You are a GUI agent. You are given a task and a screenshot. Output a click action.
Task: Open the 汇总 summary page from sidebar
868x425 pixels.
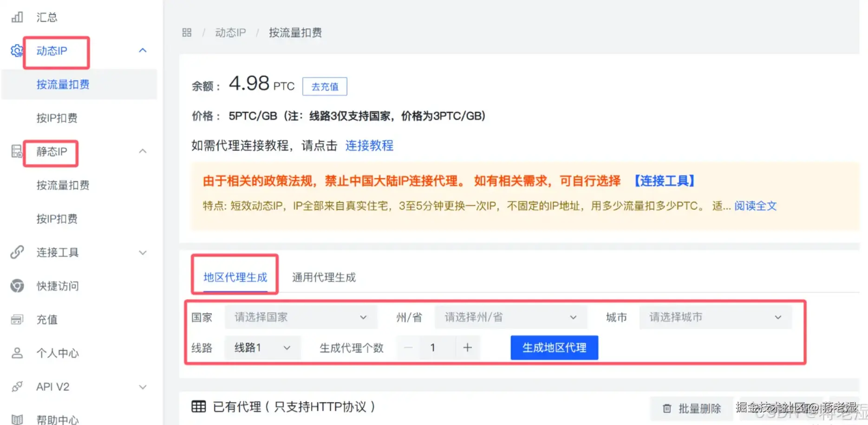pyautogui.click(x=47, y=17)
